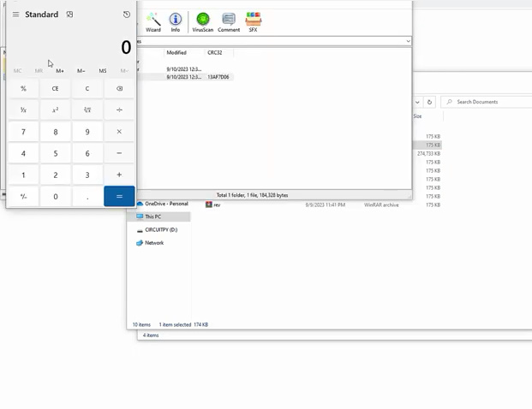Open CIRCUITPY (D:) drive in sidebar

(x=160, y=230)
